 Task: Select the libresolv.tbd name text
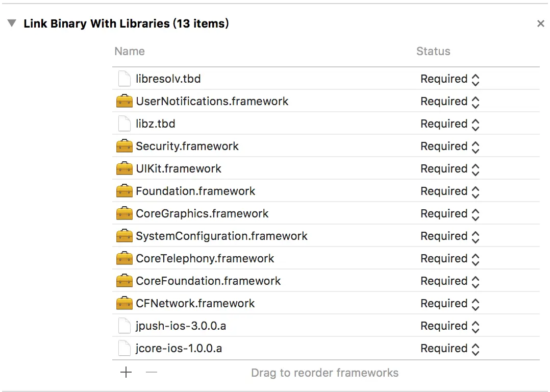[168, 79]
